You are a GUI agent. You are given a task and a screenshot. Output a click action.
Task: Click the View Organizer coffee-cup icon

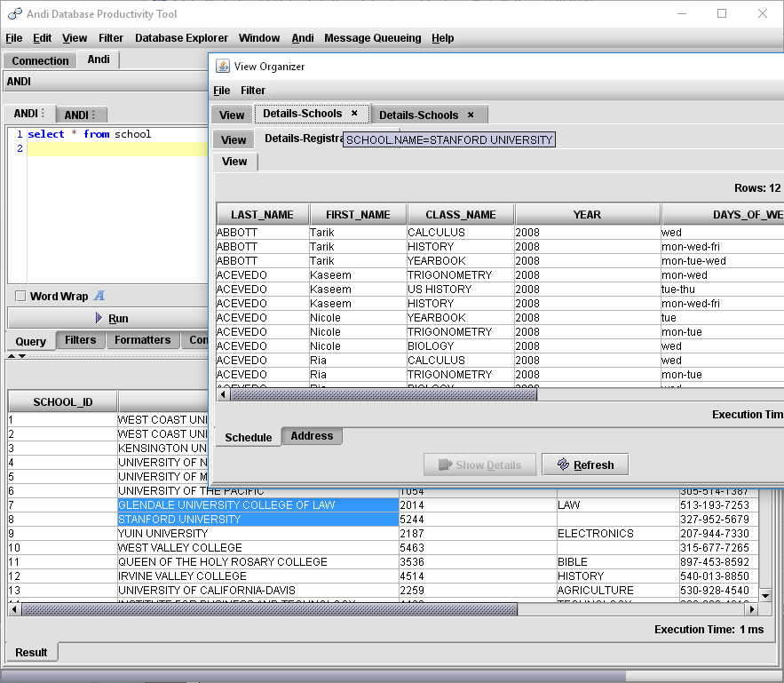pyautogui.click(x=225, y=66)
